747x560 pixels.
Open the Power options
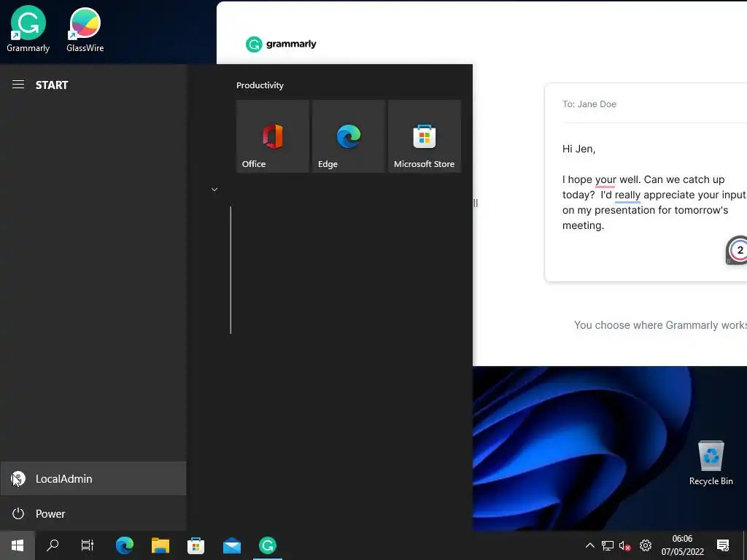click(93, 513)
